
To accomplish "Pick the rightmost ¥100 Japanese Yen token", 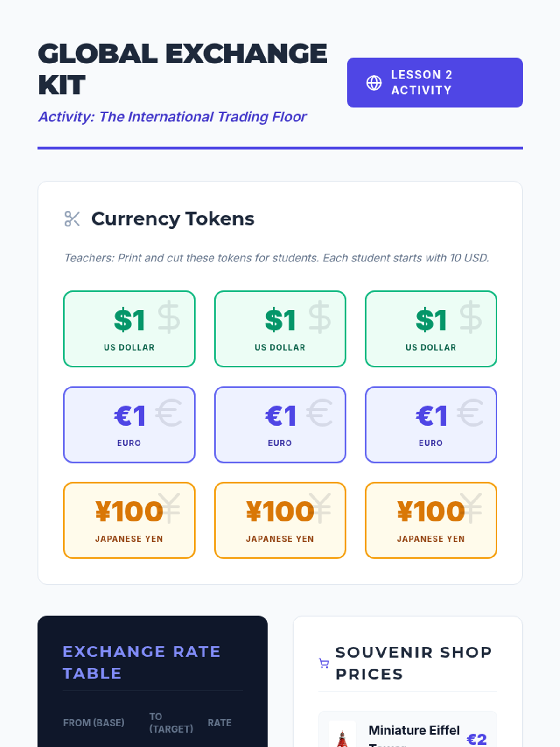I will 431,521.
